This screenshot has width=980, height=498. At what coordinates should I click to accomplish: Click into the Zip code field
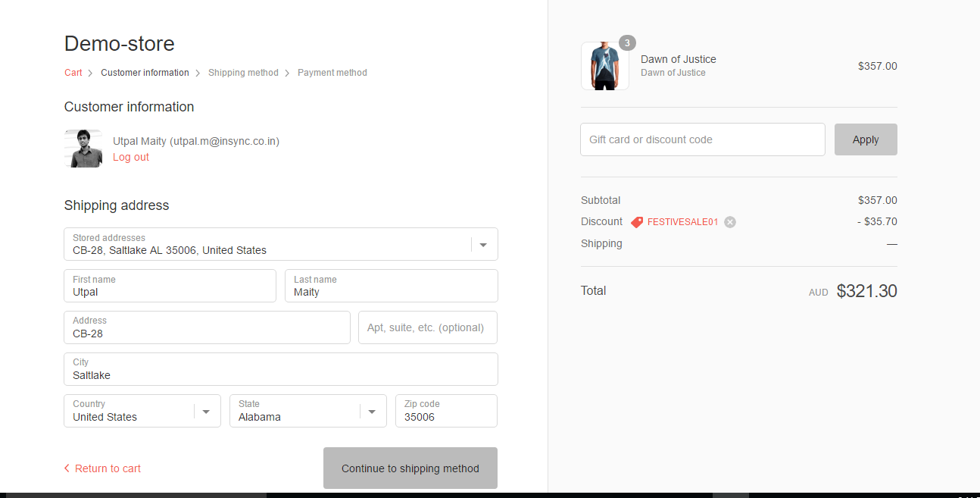coord(447,411)
